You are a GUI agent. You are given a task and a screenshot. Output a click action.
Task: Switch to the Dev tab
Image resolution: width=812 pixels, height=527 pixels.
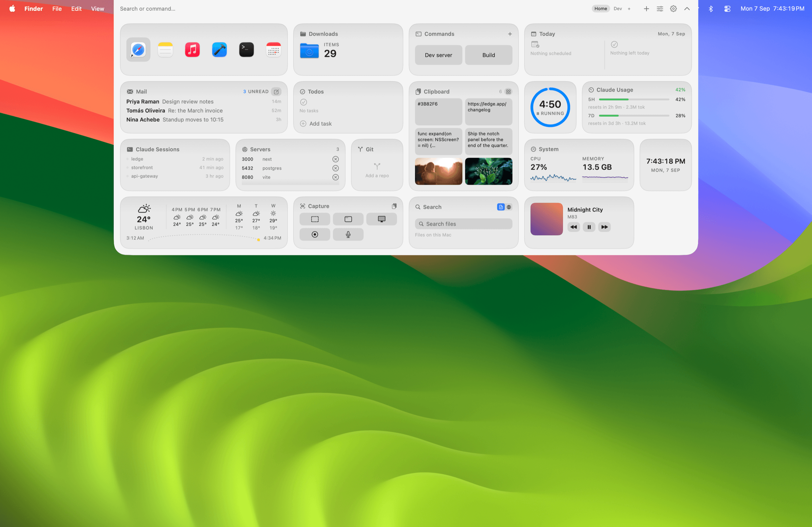(618, 9)
